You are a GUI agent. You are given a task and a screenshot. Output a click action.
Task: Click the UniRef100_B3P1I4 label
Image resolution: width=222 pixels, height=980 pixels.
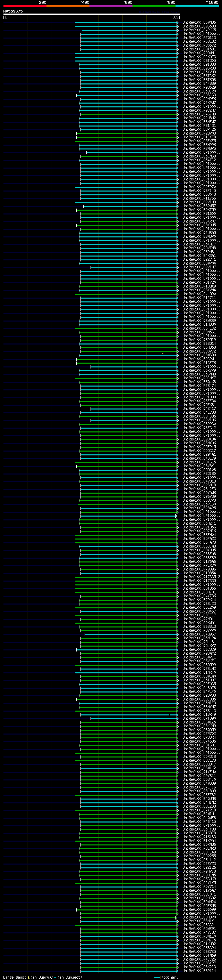[x=199, y=971]
